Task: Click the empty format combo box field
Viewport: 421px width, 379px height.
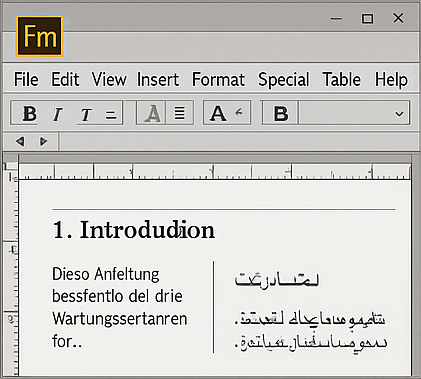Action: pyautogui.click(x=354, y=113)
